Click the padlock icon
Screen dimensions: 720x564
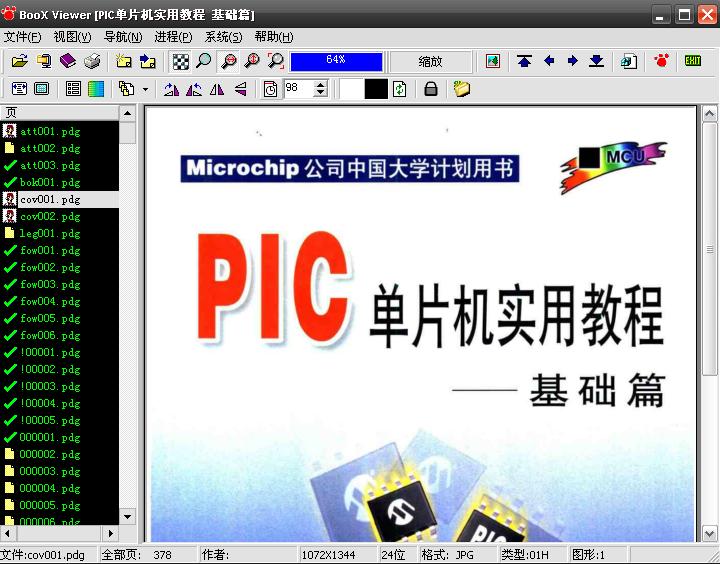point(431,89)
